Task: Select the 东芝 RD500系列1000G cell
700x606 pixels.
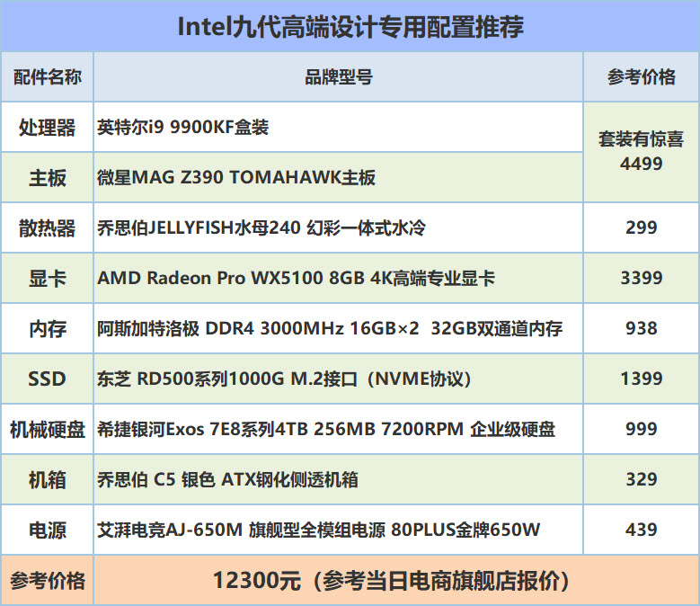Action: coord(339,379)
